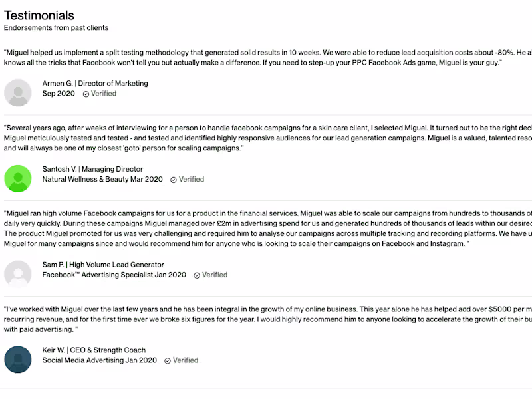532x399 pixels.
Task: Click verified checkmark icon after Jan 2020 Facebook Specialist
Action: (197, 275)
